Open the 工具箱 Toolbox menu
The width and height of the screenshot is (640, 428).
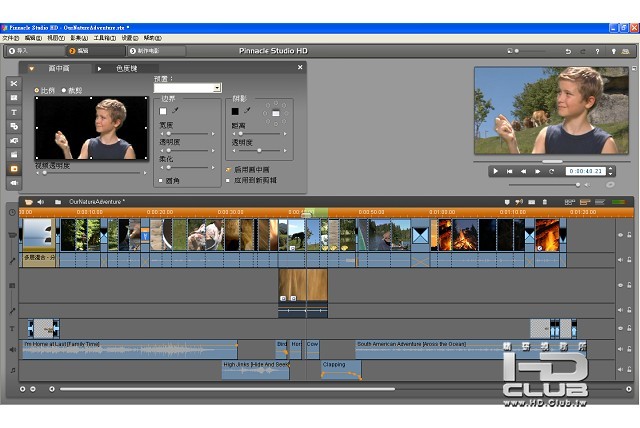[x=104, y=38]
